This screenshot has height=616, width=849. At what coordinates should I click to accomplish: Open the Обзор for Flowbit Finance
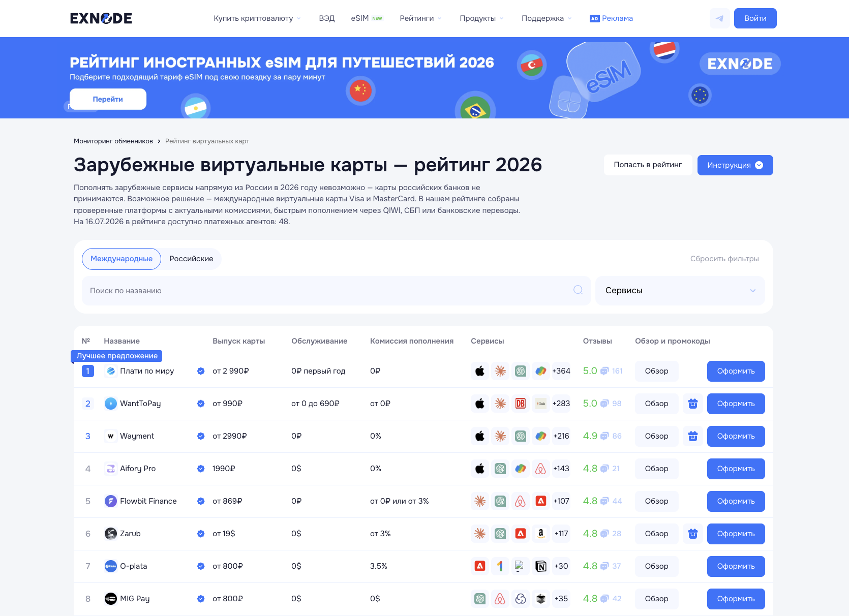[656, 501]
